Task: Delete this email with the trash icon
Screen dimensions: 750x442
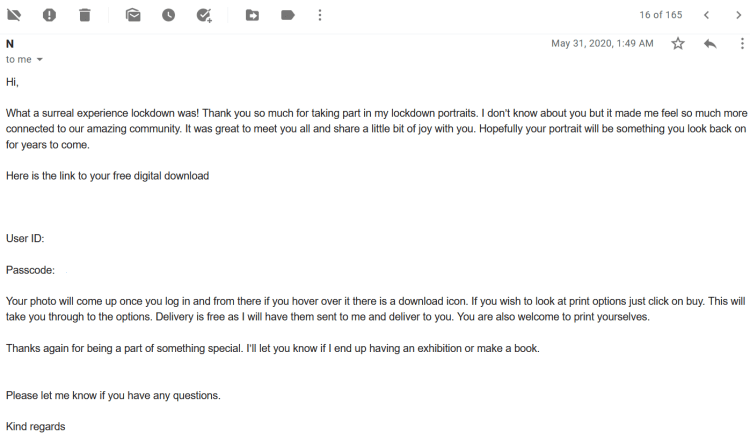Action: tap(84, 15)
